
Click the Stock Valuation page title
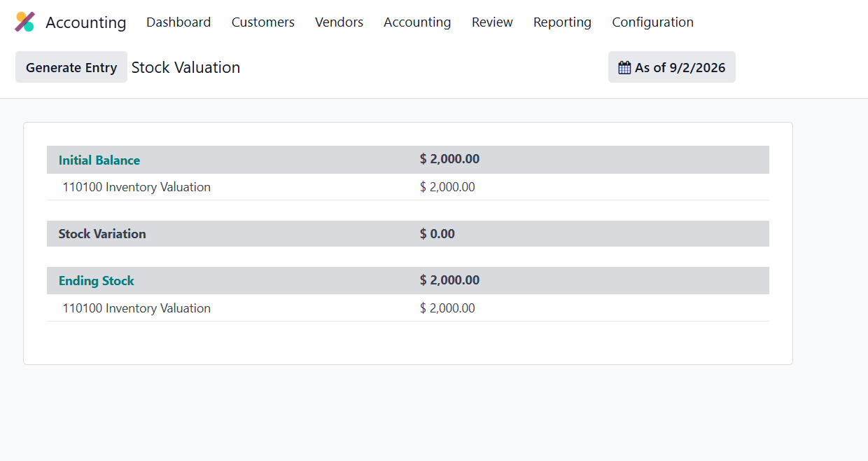(x=185, y=67)
